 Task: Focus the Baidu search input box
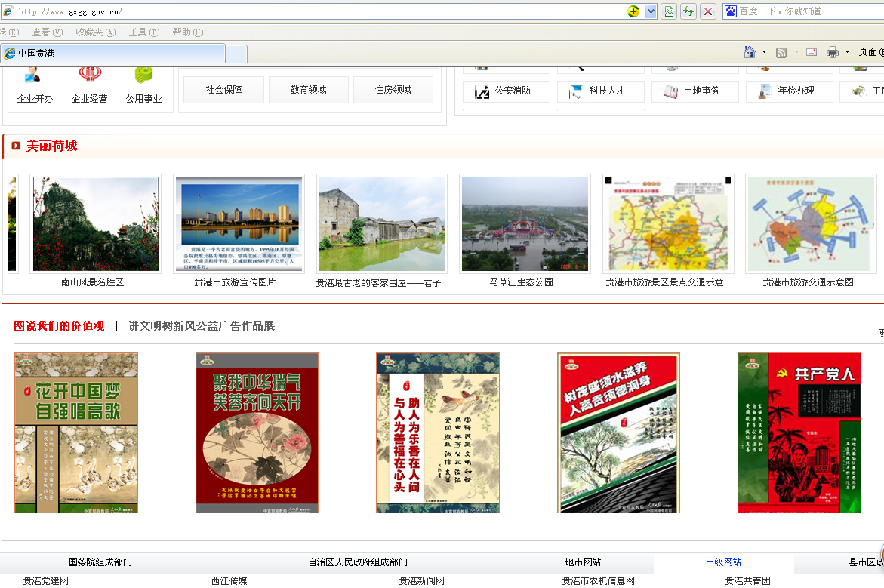click(x=811, y=11)
